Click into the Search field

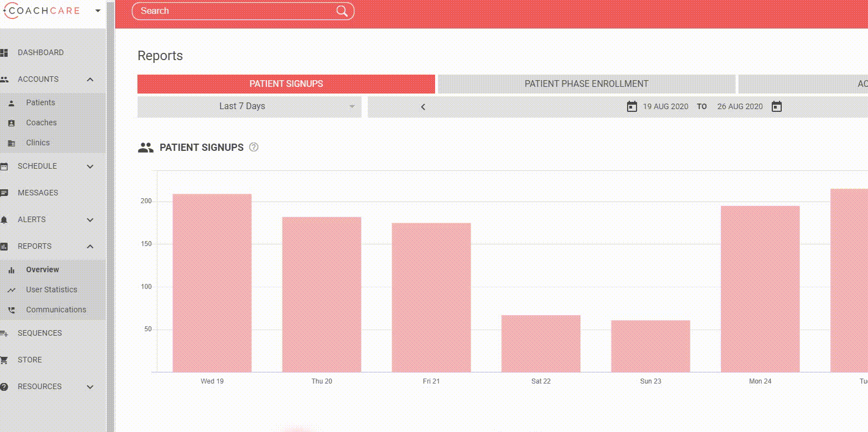pos(243,11)
